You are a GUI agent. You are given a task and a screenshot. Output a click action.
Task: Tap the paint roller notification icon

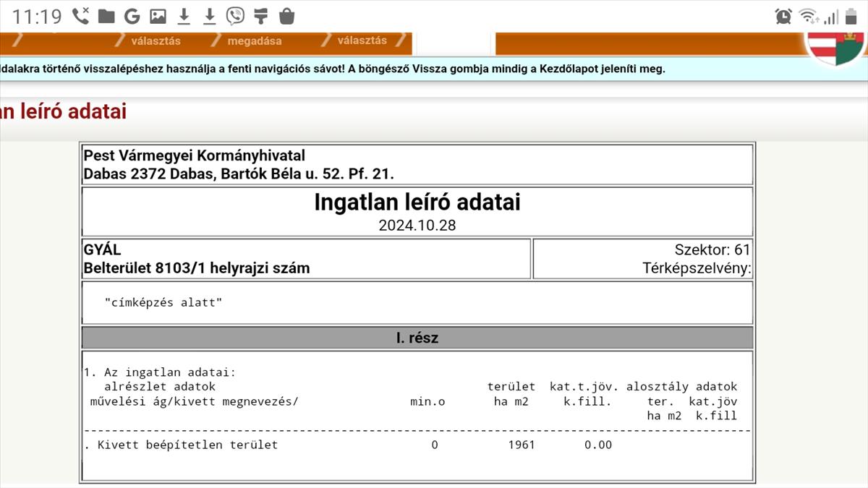coord(261,16)
